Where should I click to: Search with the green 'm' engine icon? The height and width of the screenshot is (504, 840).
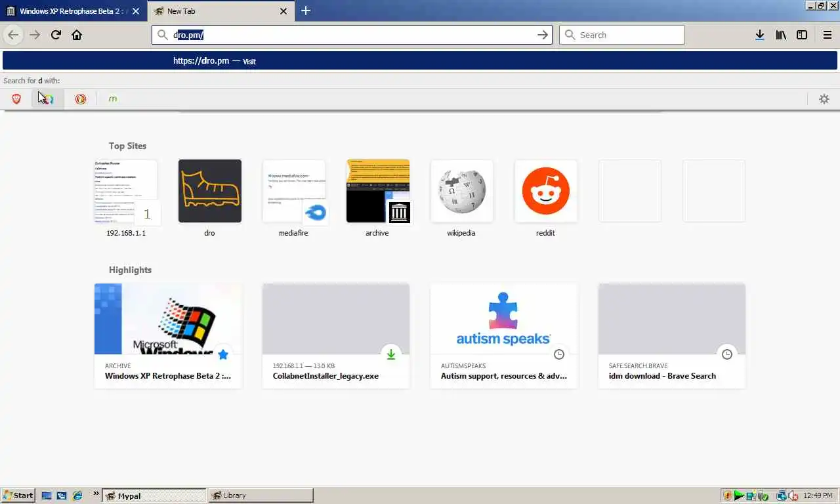pyautogui.click(x=113, y=98)
